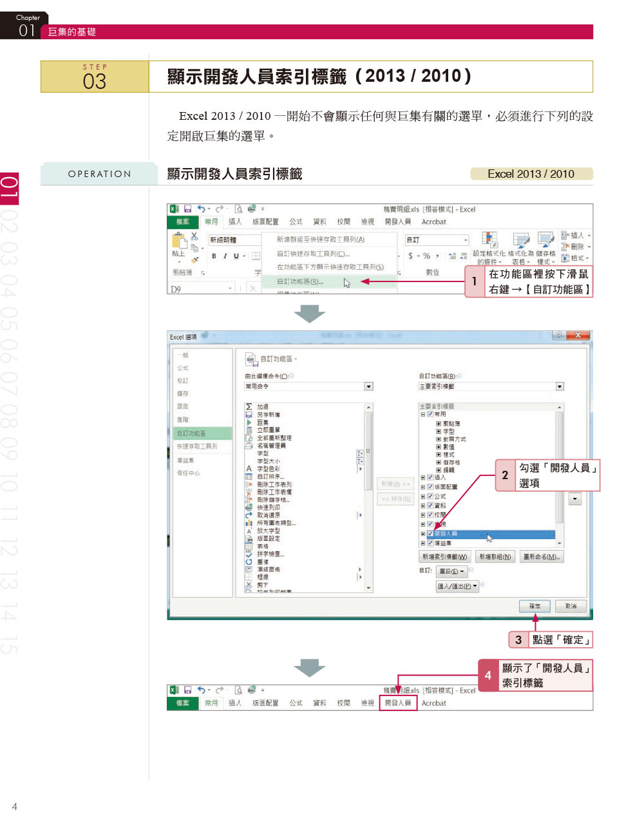Toggle the 增益集 checkbox in the tabs tree
644x814 pixels.
tap(431, 543)
